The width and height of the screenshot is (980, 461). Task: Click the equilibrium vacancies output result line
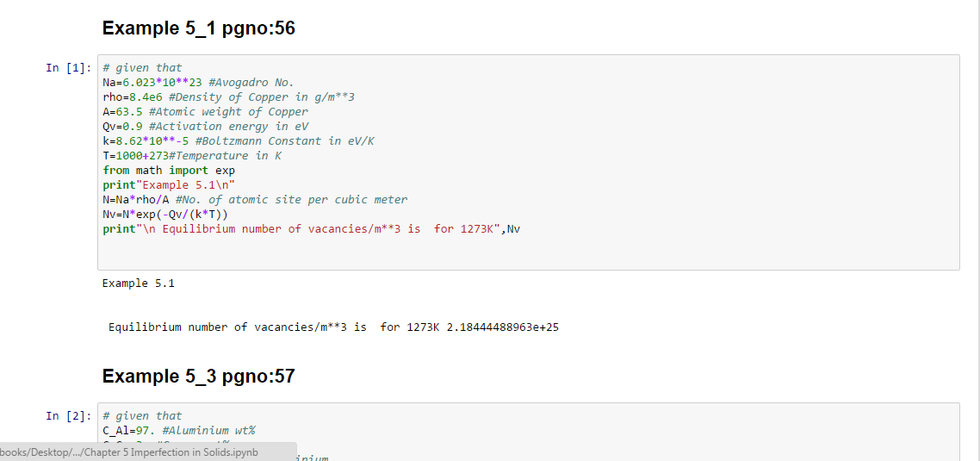(x=333, y=327)
